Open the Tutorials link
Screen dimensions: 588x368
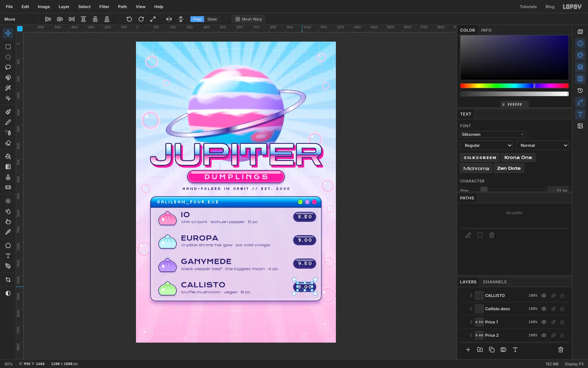(x=528, y=7)
